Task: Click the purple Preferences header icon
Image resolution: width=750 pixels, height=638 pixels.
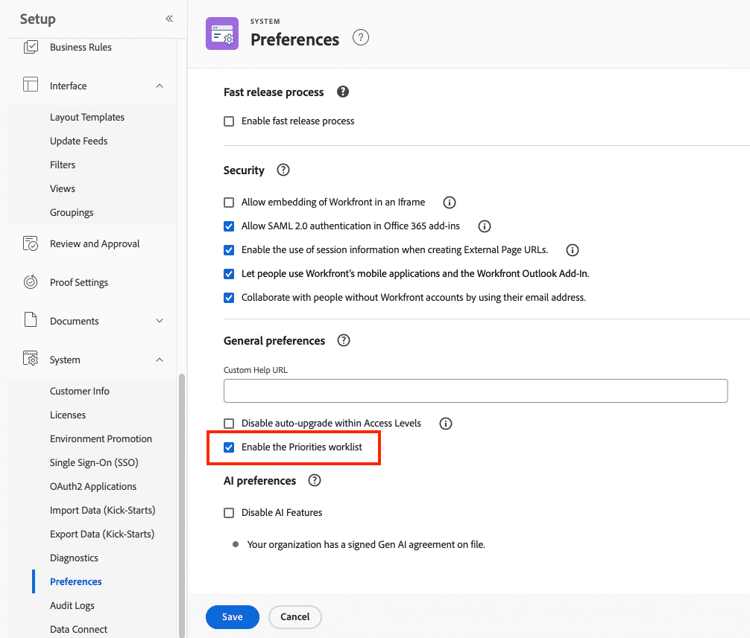Action: [x=222, y=33]
